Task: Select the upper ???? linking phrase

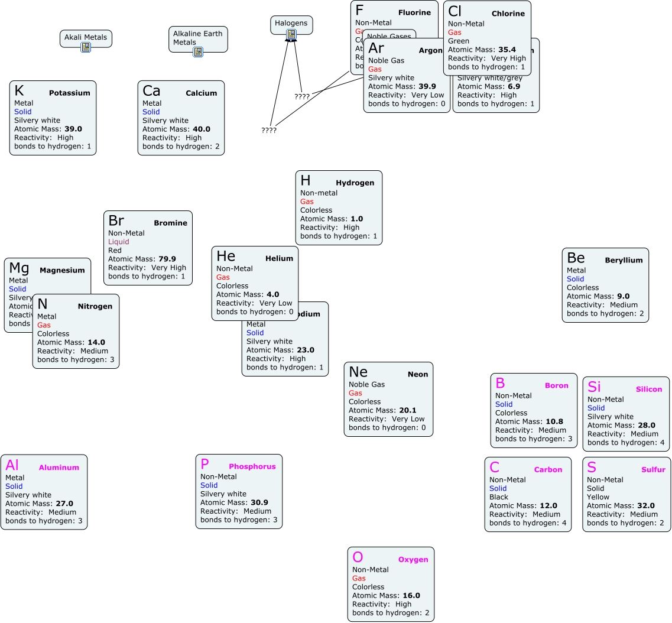Action: [x=302, y=96]
